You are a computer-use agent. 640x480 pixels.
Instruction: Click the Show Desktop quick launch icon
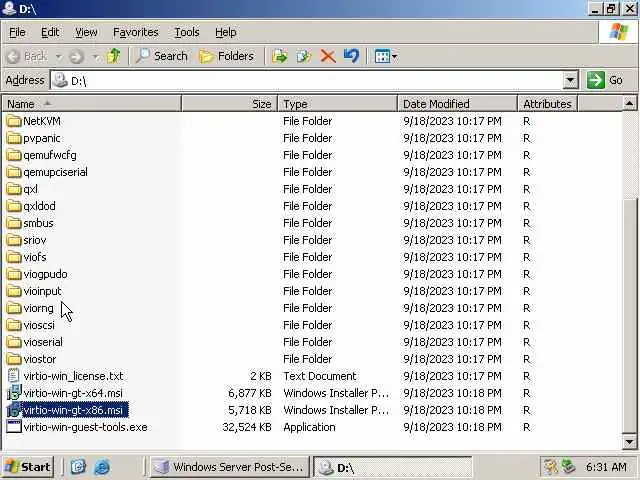coord(78,467)
